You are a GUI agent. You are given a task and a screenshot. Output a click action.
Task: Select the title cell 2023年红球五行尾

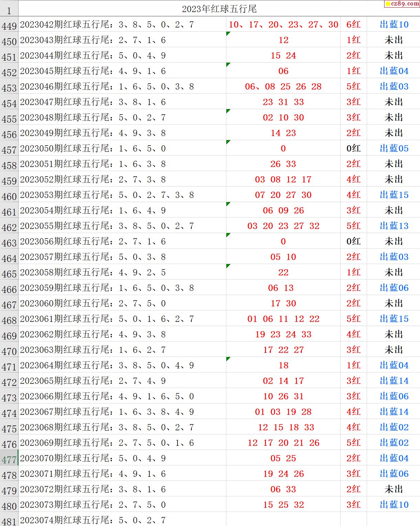click(x=219, y=9)
